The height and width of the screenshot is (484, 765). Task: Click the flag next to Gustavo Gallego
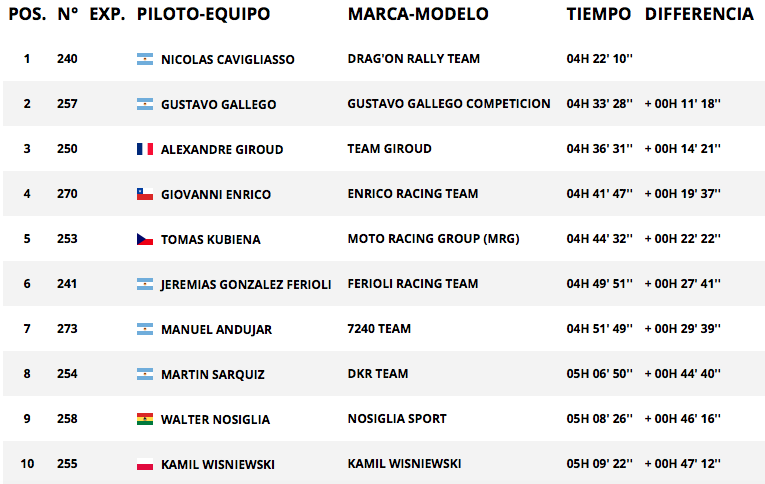click(x=145, y=104)
